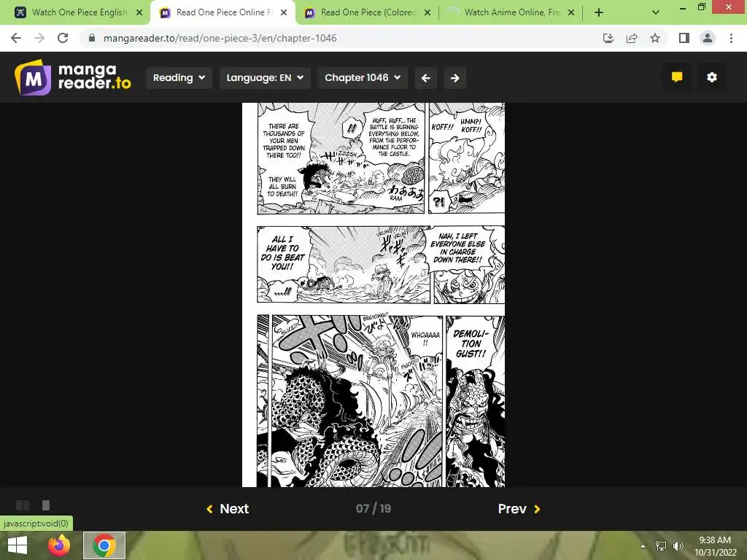Switch to Watch One Piece English tab
The height and width of the screenshot is (560, 747).
pos(79,12)
